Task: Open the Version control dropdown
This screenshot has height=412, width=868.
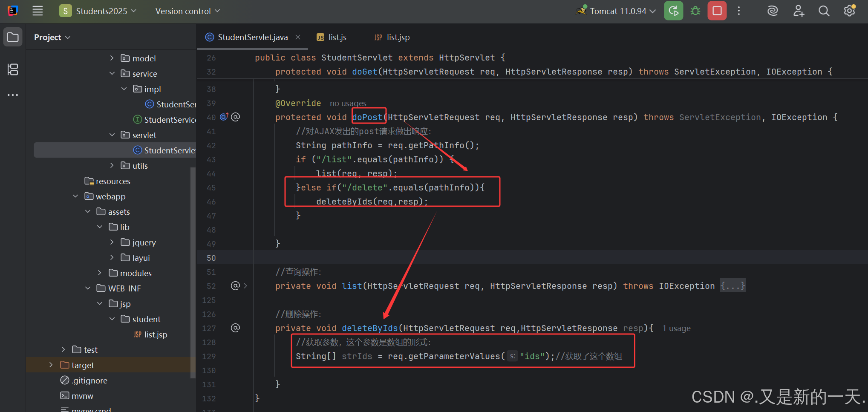Action: (x=187, y=11)
